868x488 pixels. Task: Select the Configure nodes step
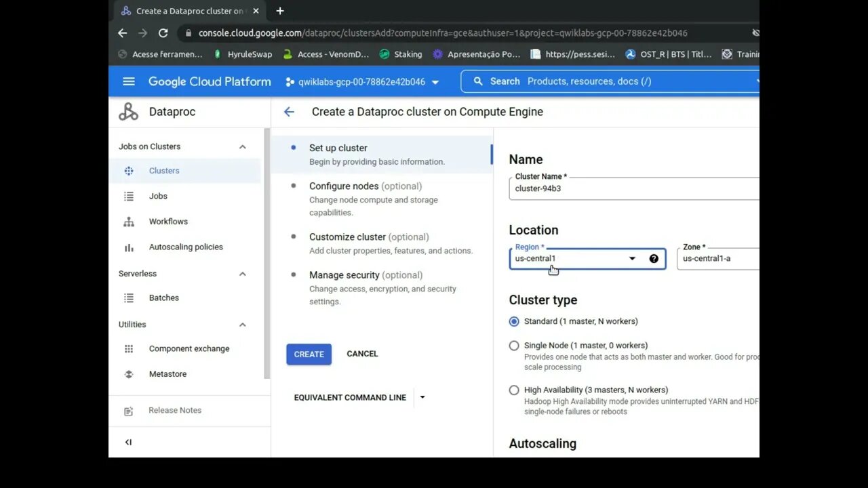[382, 199]
